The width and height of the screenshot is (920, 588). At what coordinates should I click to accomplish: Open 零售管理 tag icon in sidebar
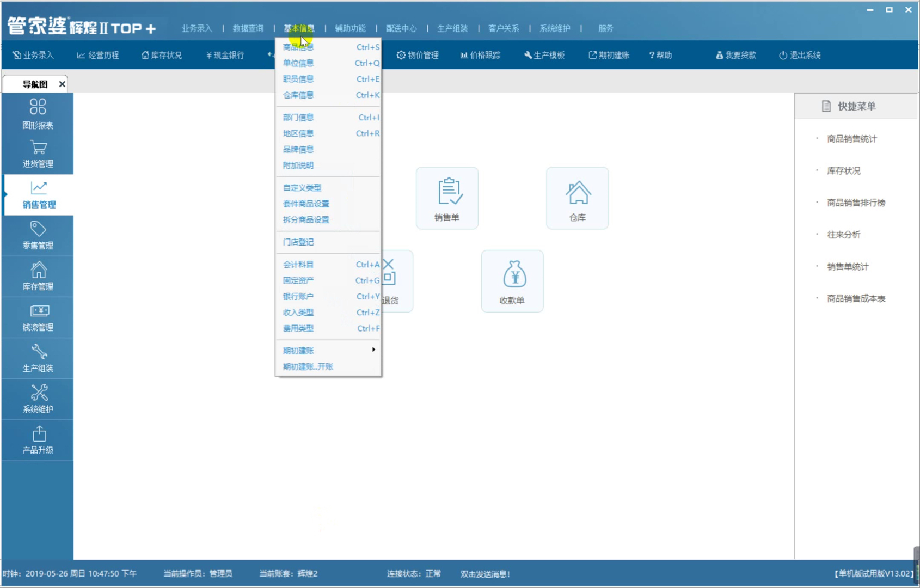click(x=38, y=229)
